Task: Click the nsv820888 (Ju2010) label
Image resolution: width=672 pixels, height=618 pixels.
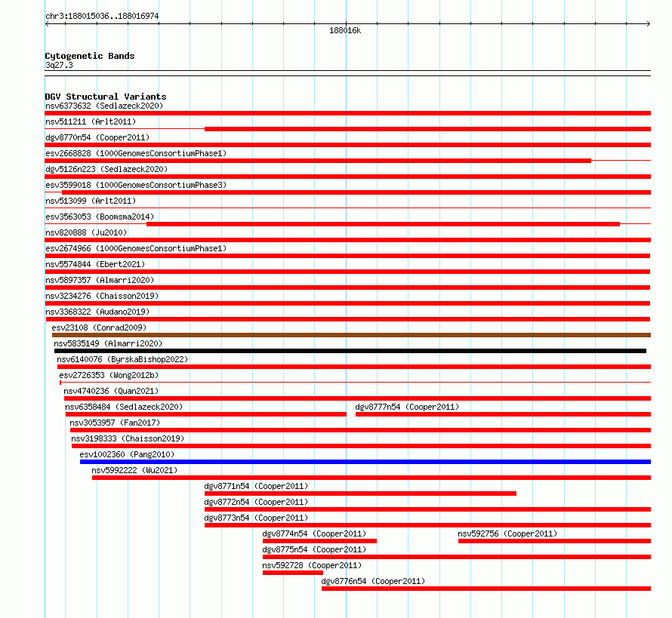Action: (x=86, y=232)
